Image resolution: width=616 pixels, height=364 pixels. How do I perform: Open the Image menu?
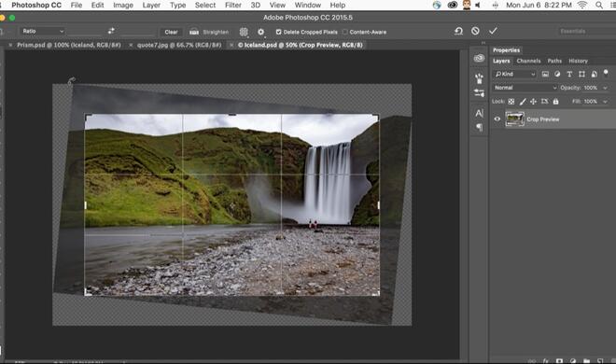(123, 5)
